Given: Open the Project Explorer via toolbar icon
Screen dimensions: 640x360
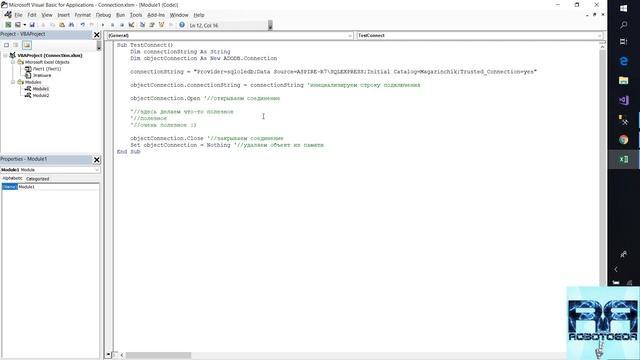Looking at the screenshot, I should (x=142, y=25).
